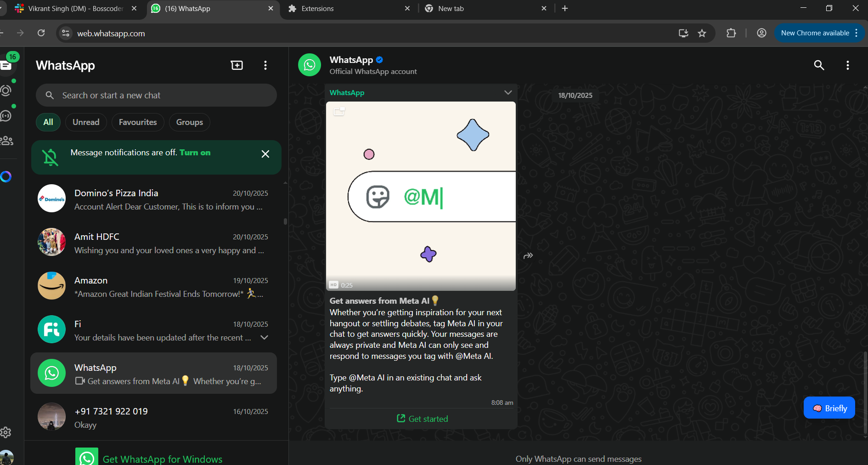Open the Channels sidebar icon
The image size is (868, 465).
[x=6, y=115]
